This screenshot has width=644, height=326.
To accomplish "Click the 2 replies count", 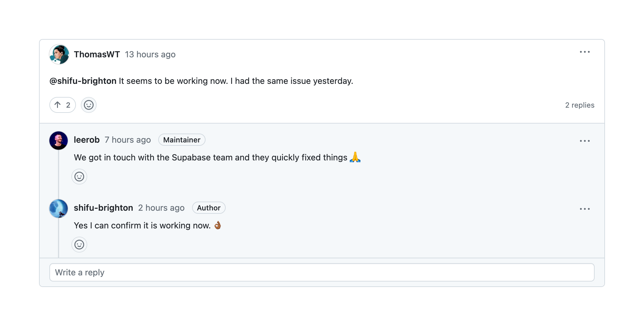I will click(580, 105).
